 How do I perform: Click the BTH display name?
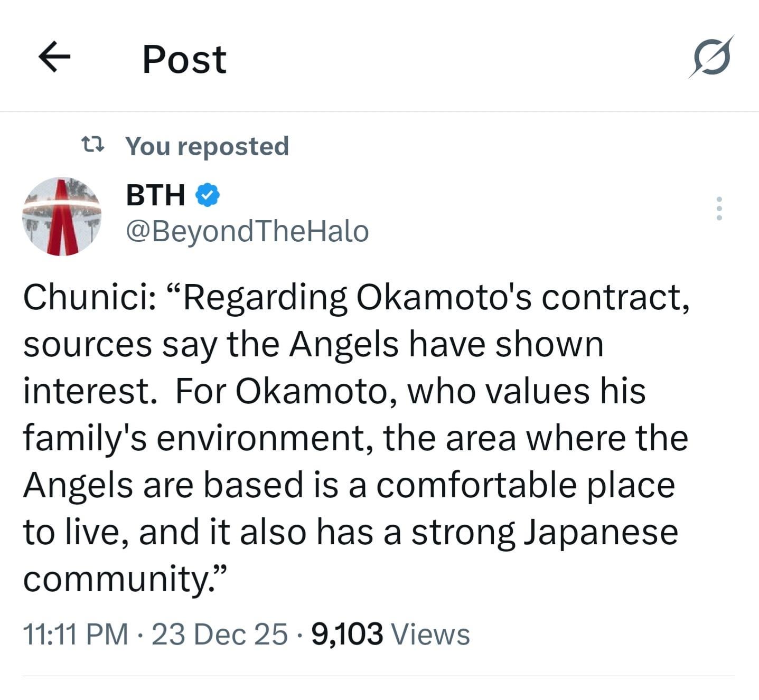click(x=155, y=195)
